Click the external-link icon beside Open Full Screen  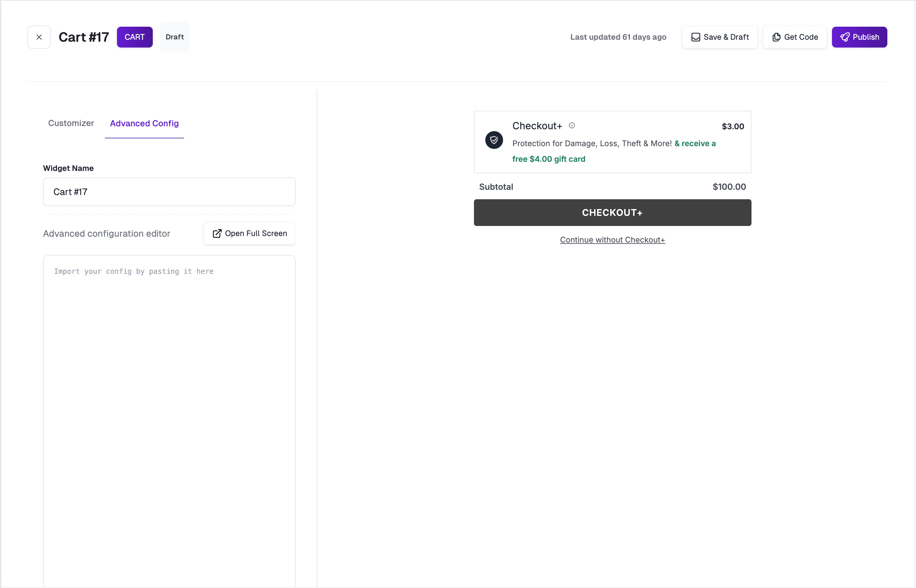point(217,233)
